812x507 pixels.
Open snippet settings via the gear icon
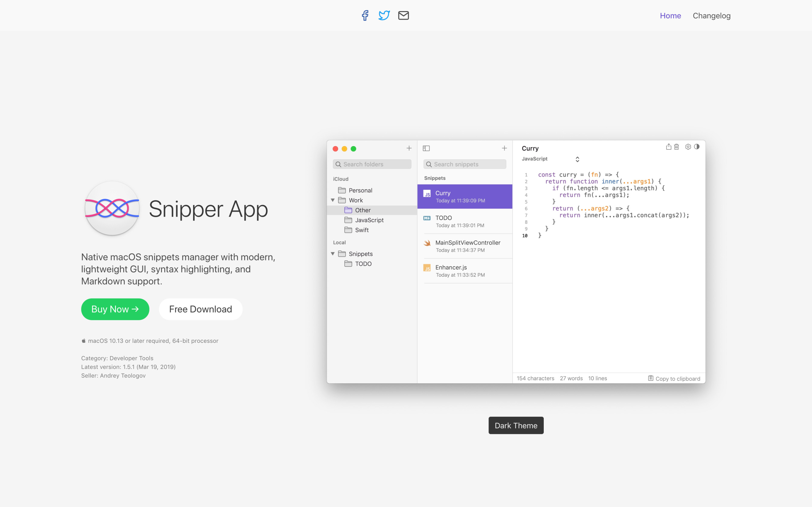coord(688,147)
